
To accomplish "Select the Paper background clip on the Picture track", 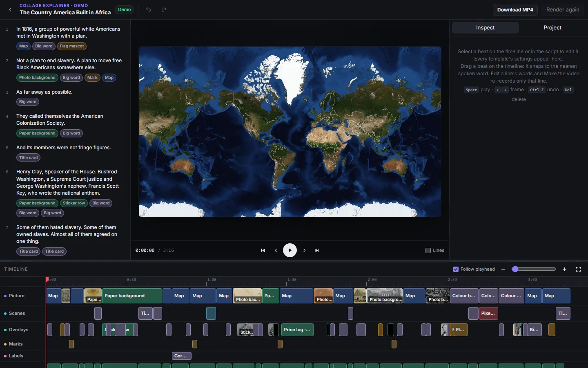I will pos(132,296).
